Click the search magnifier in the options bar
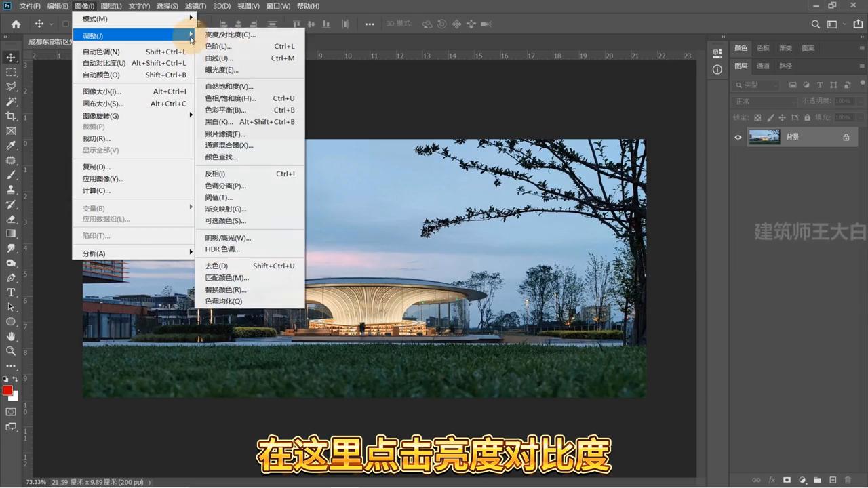Screen dimensions: 868x488 [816, 24]
